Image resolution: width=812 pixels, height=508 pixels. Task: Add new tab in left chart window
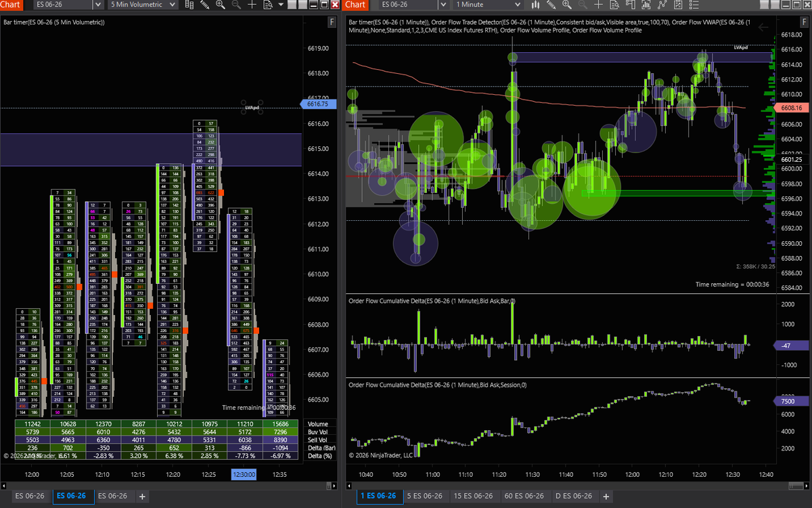click(141, 496)
